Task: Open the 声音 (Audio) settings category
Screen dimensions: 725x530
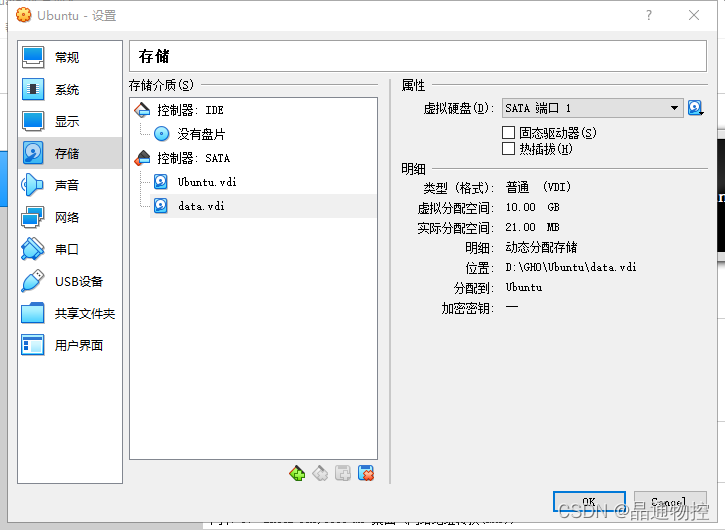Action: [70, 185]
